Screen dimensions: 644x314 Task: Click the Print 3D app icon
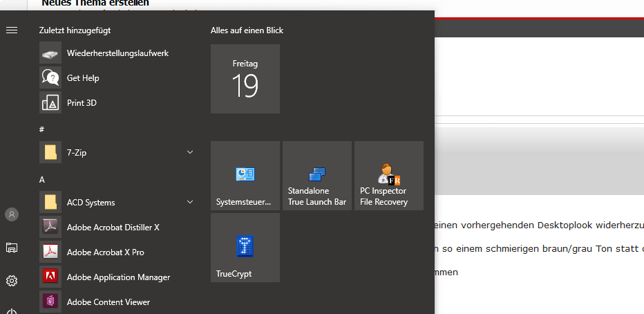click(x=50, y=102)
